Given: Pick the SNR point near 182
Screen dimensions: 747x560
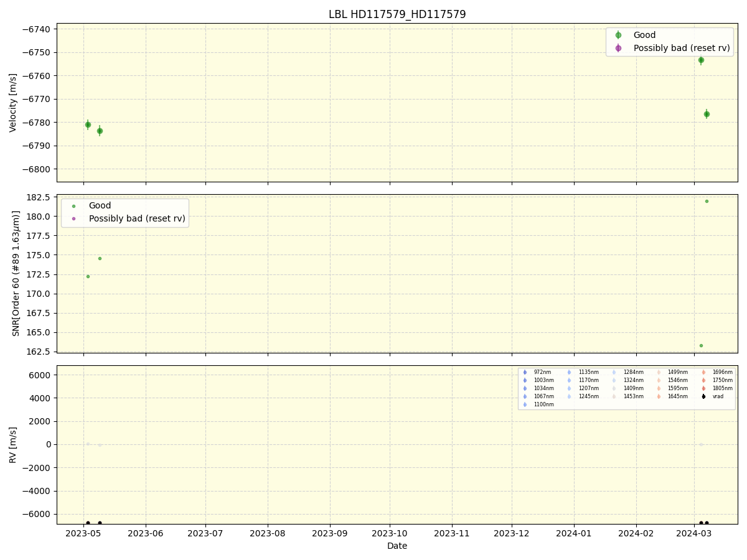Looking at the screenshot, I should click(x=707, y=201).
